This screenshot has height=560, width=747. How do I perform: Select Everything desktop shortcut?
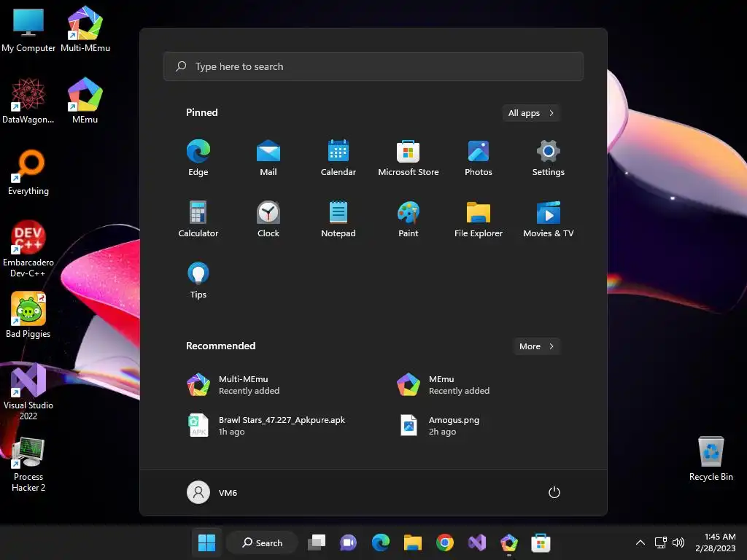coord(28,172)
